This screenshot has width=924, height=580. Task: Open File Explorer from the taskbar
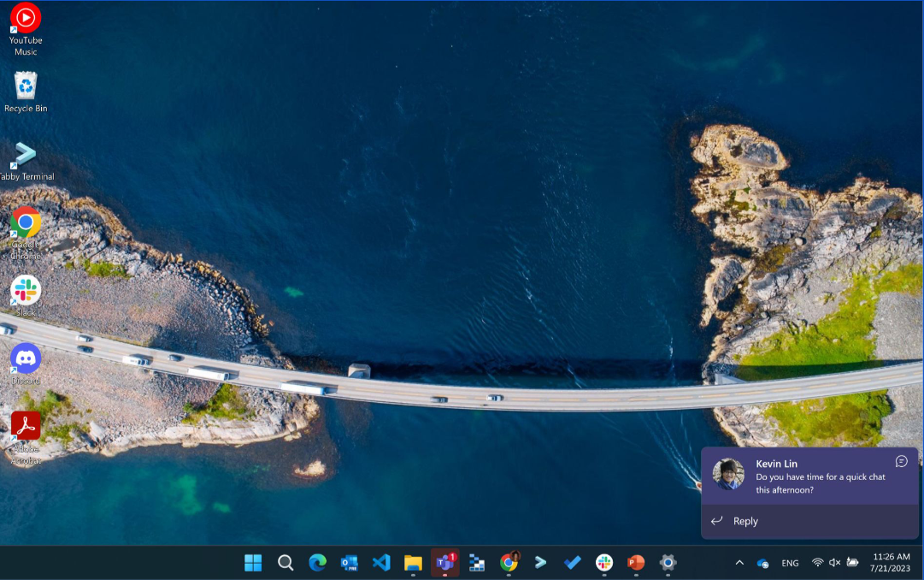pyautogui.click(x=413, y=563)
